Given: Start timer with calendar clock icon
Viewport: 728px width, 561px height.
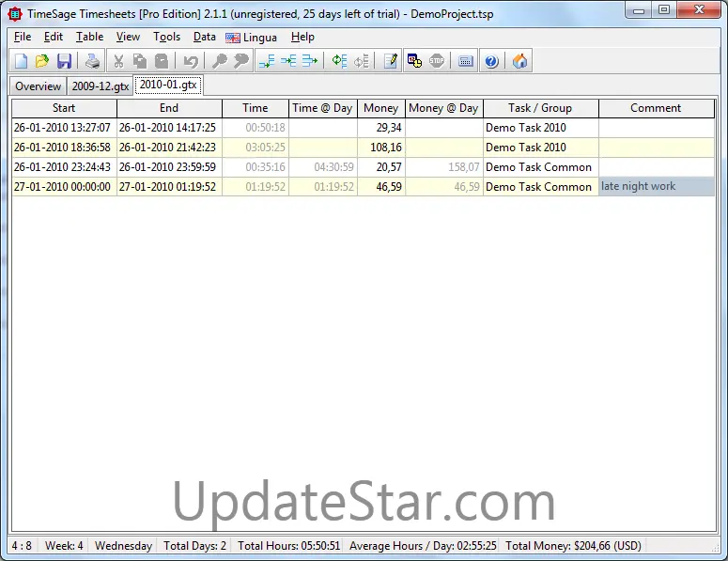Looking at the screenshot, I should tap(414, 61).
